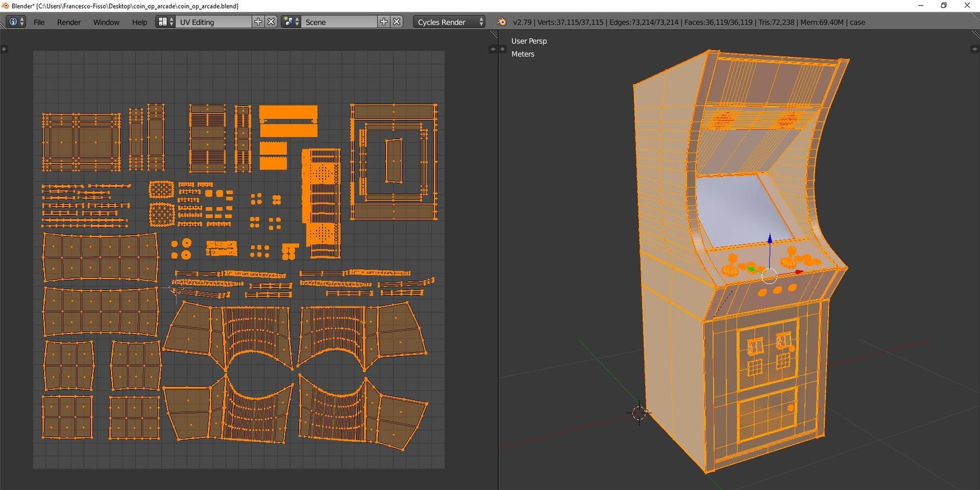
Task: Click the Window menu
Action: click(x=106, y=22)
